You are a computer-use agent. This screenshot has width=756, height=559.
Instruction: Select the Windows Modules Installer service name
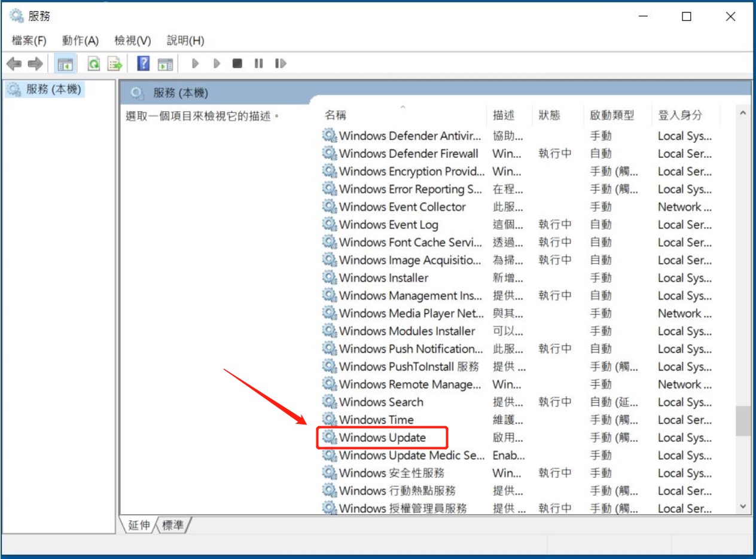click(407, 331)
